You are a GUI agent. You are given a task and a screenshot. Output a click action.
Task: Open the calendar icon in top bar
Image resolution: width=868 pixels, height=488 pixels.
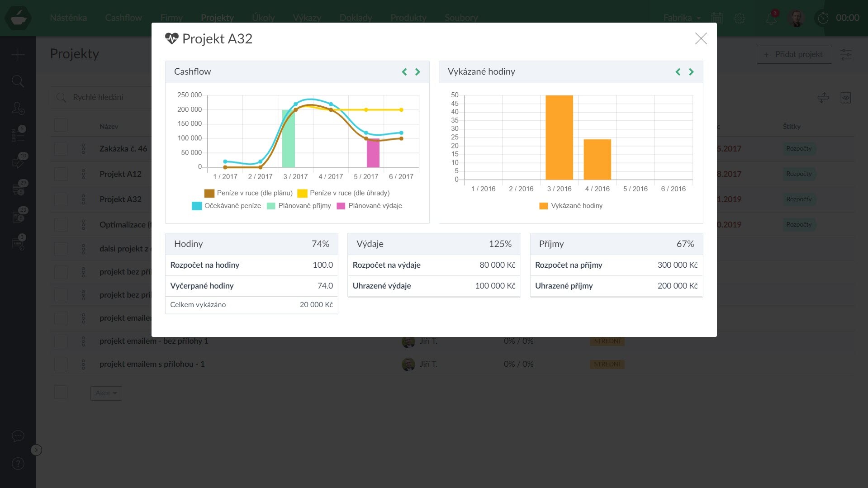tap(716, 18)
